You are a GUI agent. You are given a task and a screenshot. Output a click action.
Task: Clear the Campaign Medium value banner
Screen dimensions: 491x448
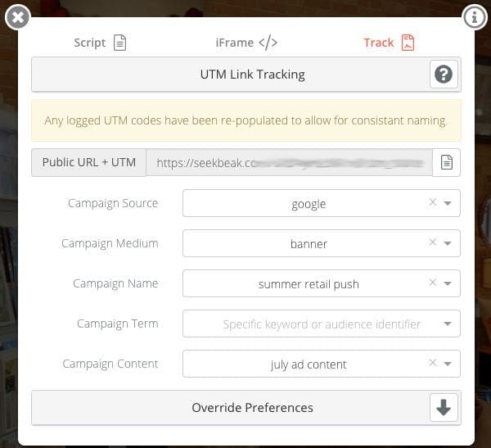click(x=433, y=242)
